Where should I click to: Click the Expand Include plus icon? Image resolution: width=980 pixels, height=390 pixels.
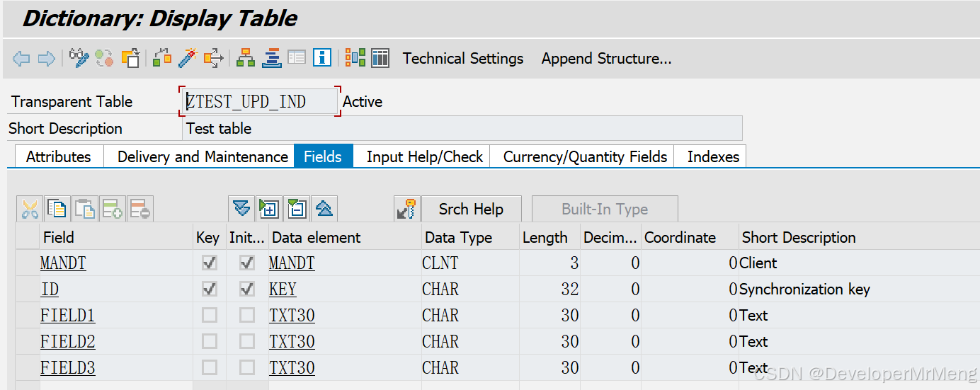pos(269,209)
